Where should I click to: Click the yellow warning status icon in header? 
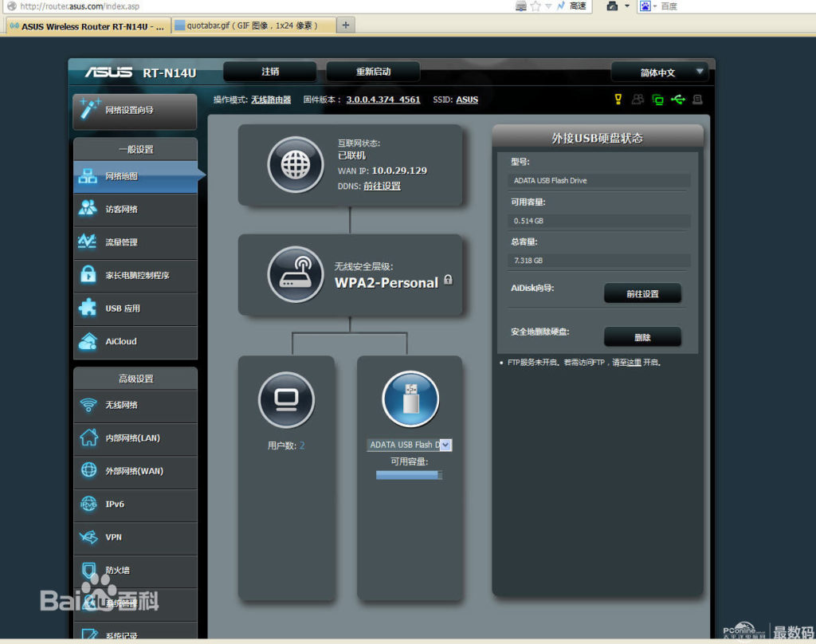(x=618, y=99)
